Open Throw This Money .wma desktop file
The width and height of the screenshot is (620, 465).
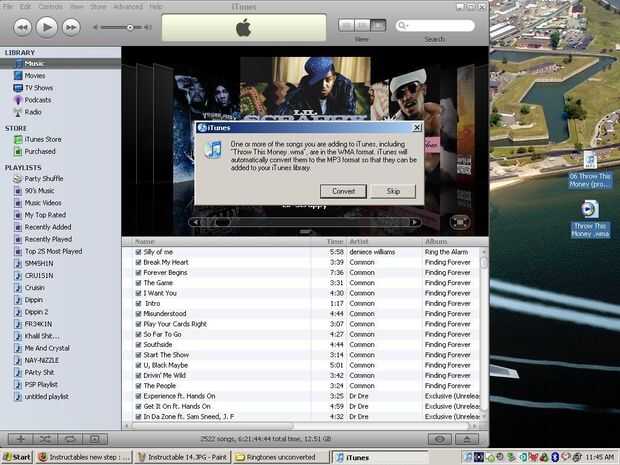(590, 219)
